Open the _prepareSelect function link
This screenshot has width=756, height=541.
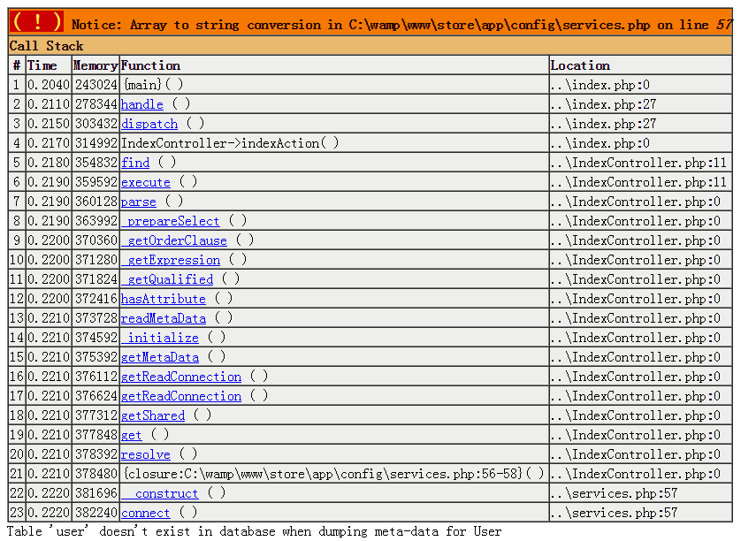coord(170,221)
